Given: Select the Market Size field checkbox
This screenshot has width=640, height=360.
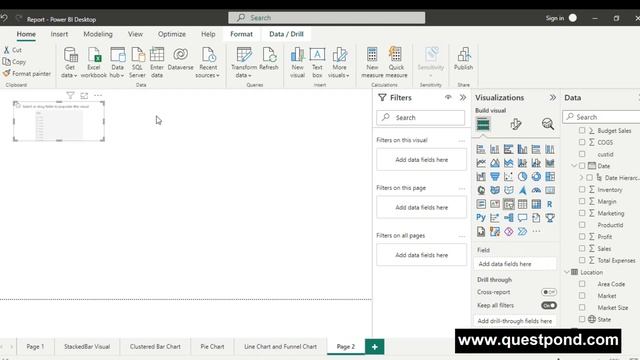Looking at the screenshot, I should pos(582,307).
